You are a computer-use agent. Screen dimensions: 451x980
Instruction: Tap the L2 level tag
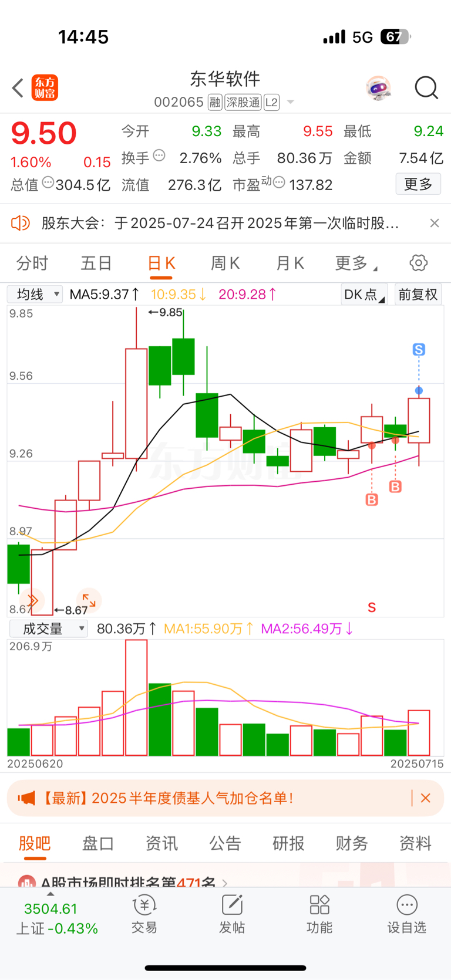271,103
